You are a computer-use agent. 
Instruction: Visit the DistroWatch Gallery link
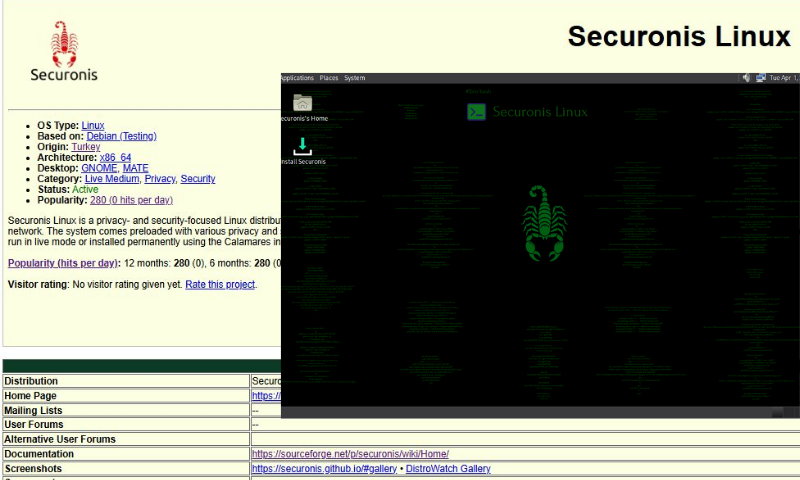tap(447, 469)
